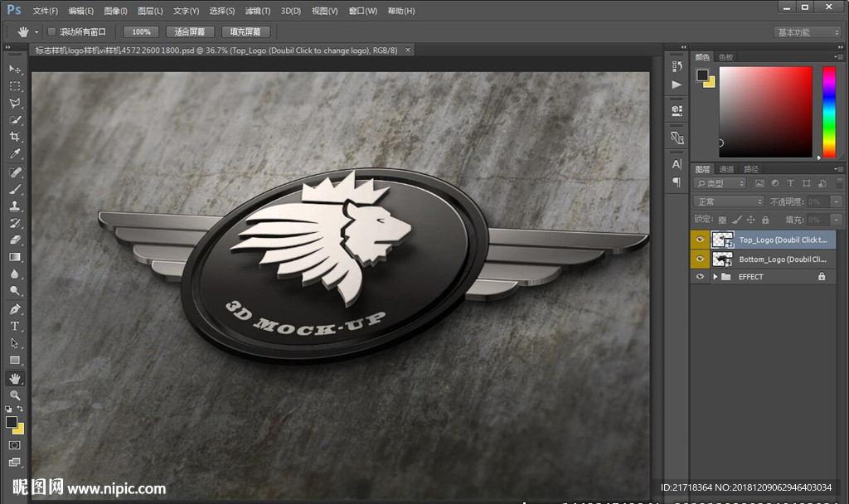Select the Move tool
849x504 pixels.
15,70
